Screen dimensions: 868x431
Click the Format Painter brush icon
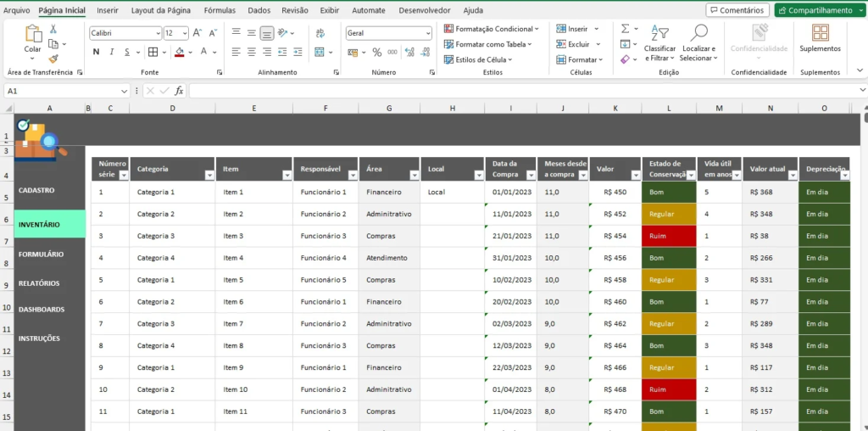[53, 59]
